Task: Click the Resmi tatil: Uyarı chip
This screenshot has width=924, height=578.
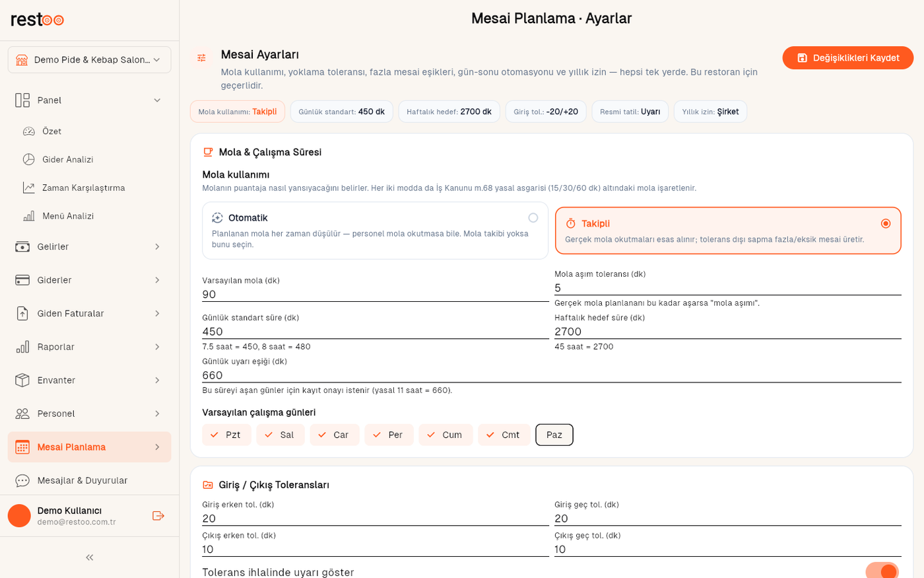Action: pos(630,112)
